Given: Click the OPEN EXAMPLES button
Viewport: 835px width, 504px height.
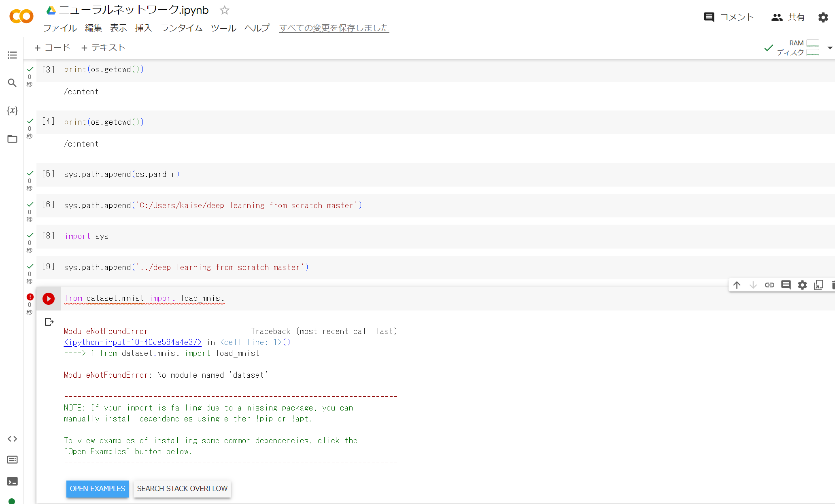Looking at the screenshot, I should tap(97, 489).
